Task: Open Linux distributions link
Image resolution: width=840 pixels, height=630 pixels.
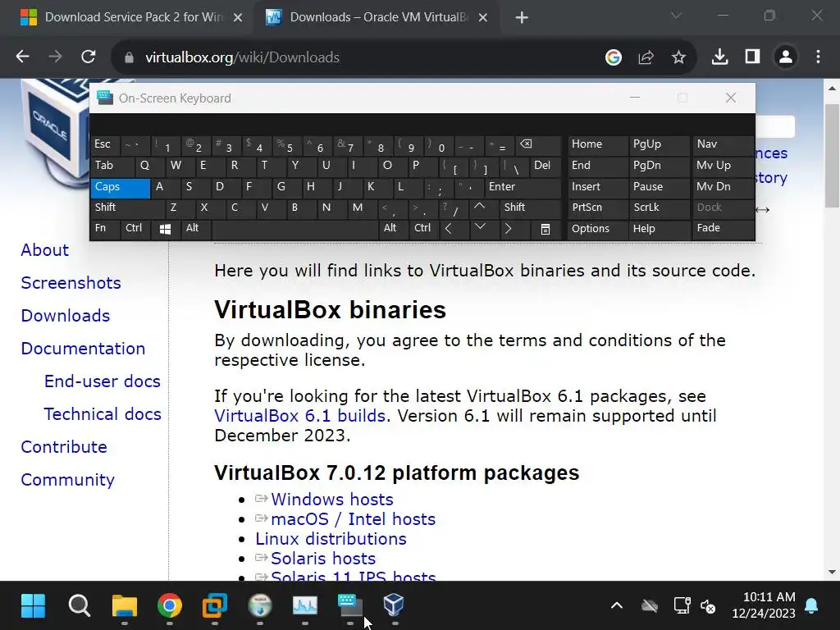Action: tap(331, 539)
